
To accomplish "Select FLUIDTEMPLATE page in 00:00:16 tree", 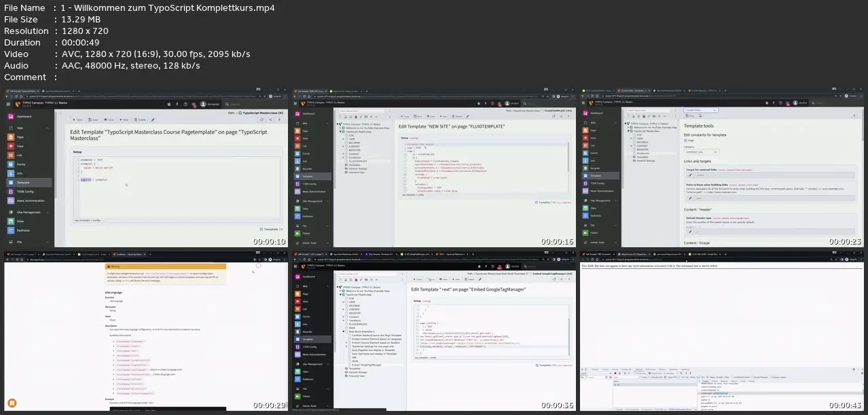I will tap(358, 161).
